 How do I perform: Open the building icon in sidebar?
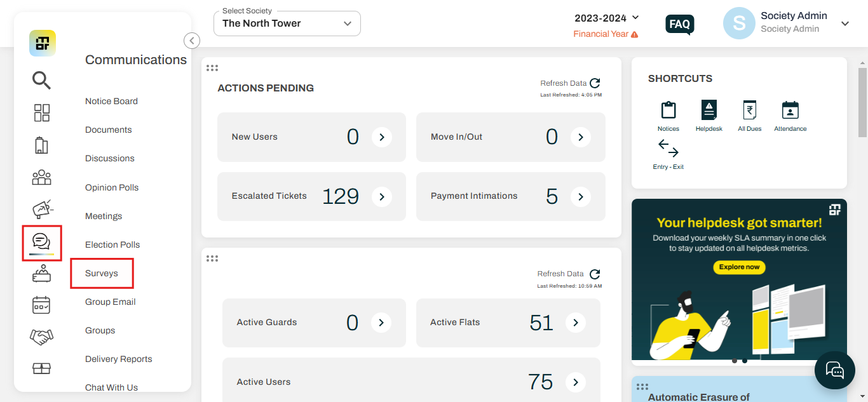[x=41, y=145]
